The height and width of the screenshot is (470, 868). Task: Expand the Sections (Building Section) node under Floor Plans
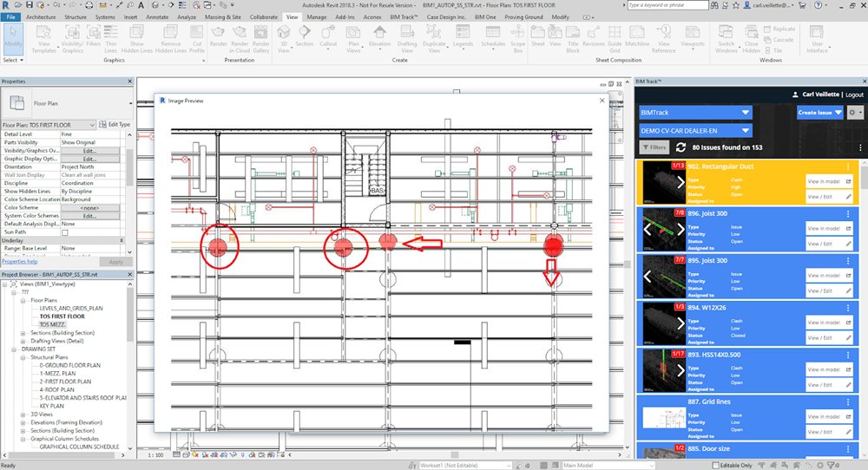[23, 333]
